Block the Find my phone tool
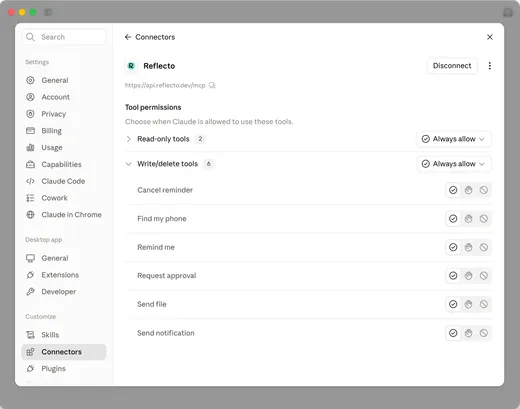 pos(484,219)
